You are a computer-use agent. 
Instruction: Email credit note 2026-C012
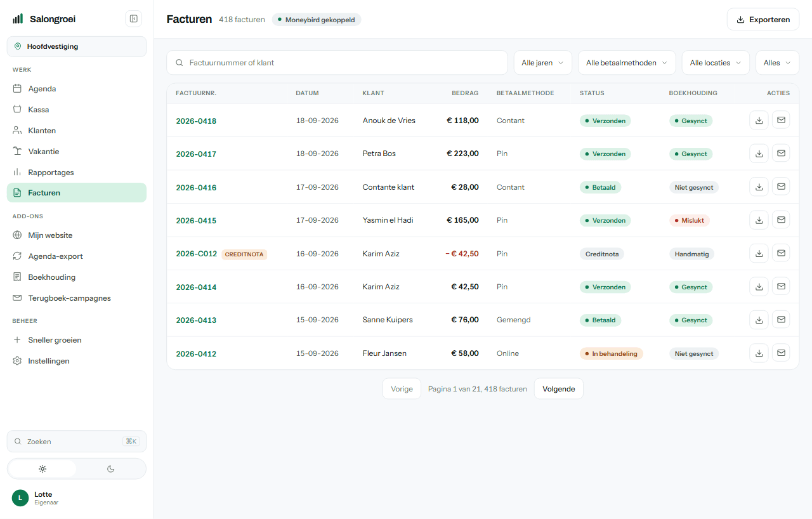click(x=781, y=253)
